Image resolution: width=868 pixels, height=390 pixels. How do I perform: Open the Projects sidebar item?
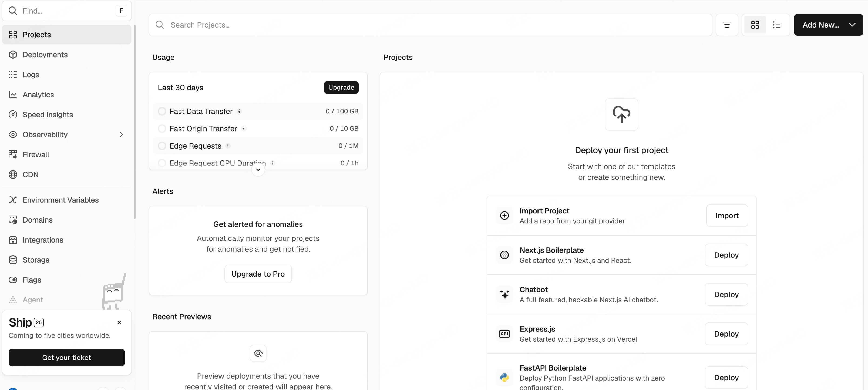click(x=66, y=34)
